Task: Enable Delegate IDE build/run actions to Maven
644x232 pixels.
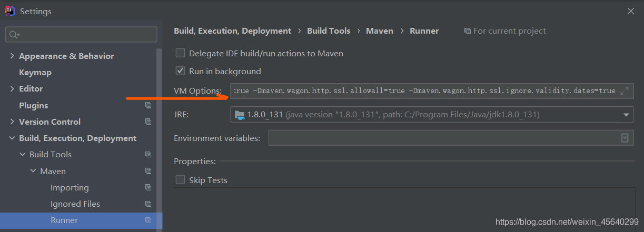Action: point(181,53)
